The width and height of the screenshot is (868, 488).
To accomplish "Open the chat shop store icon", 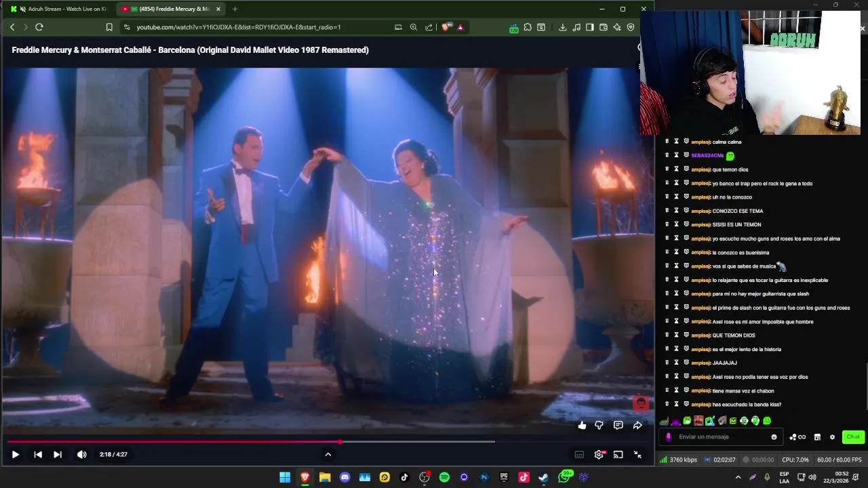I will 817,437.
